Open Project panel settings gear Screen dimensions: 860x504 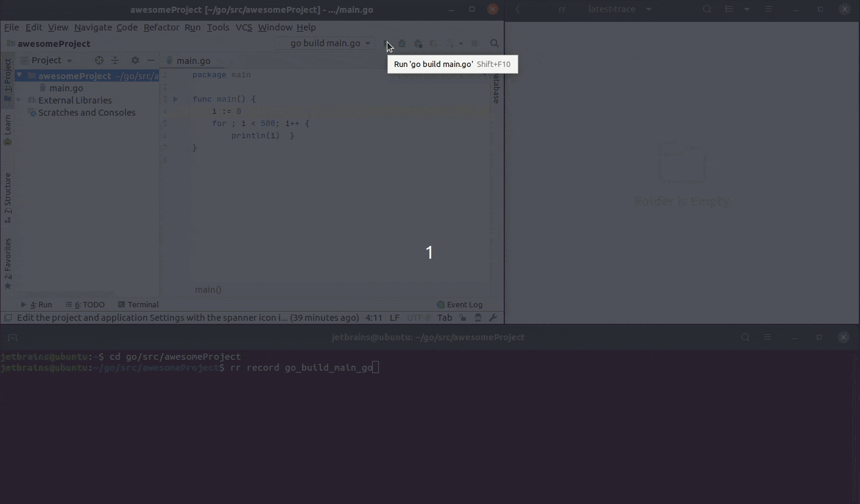pos(135,60)
